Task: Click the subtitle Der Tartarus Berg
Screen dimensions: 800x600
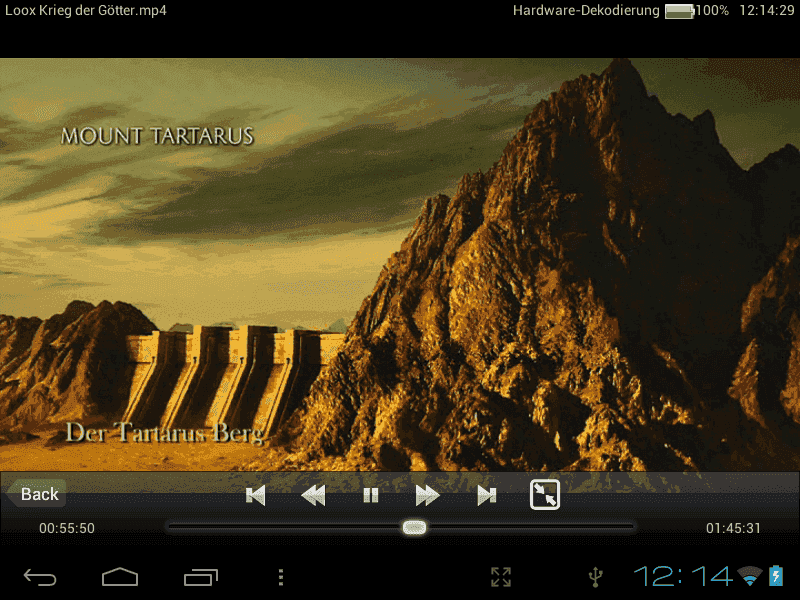Action: [165, 433]
